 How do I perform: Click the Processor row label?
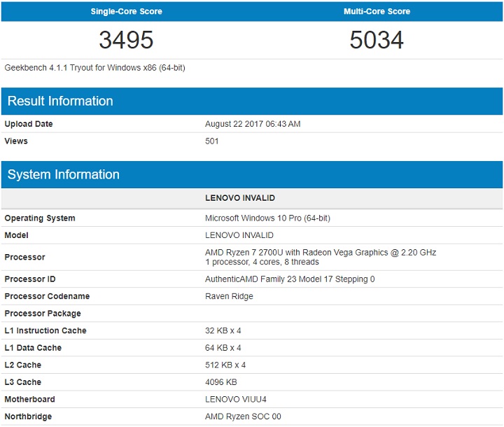pos(24,257)
